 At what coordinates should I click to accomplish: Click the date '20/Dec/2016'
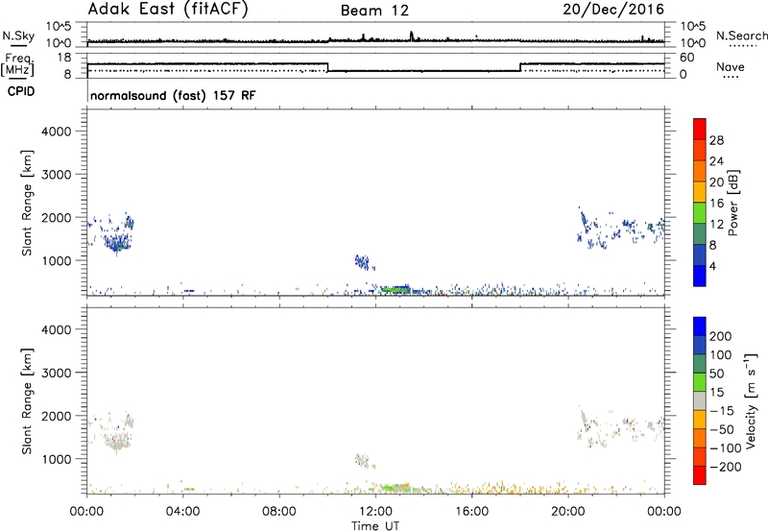[613, 10]
